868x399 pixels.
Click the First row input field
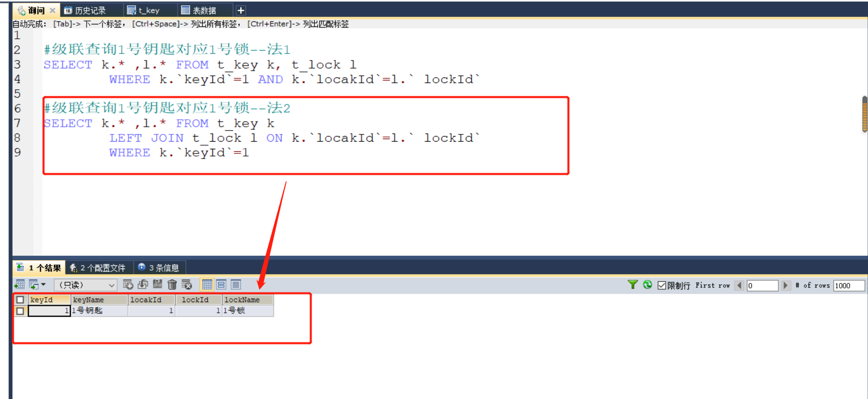pos(762,285)
